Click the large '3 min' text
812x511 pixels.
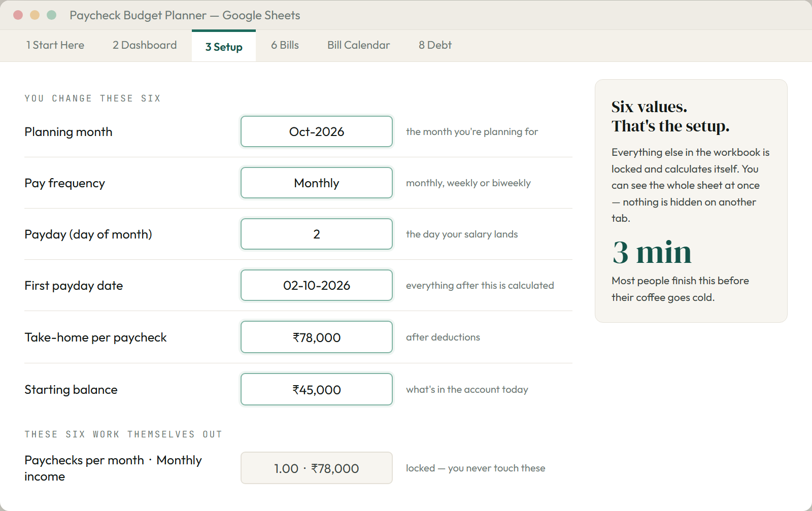(x=652, y=252)
